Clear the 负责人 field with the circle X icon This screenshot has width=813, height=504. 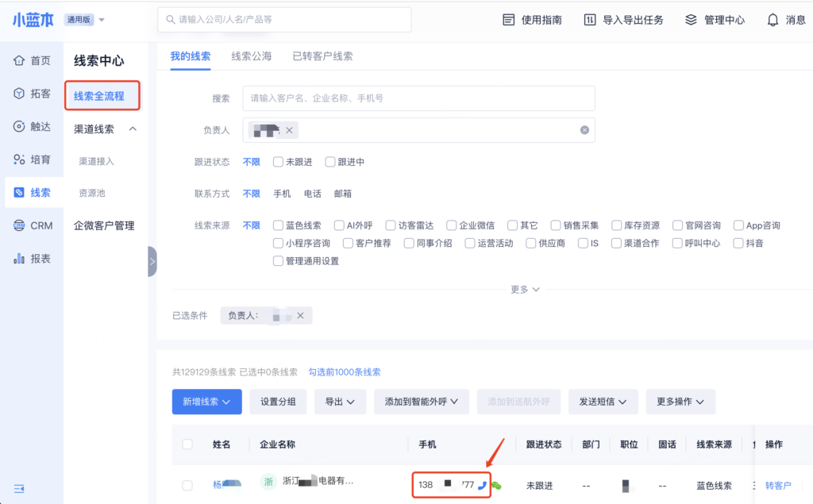click(x=584, y=130)
